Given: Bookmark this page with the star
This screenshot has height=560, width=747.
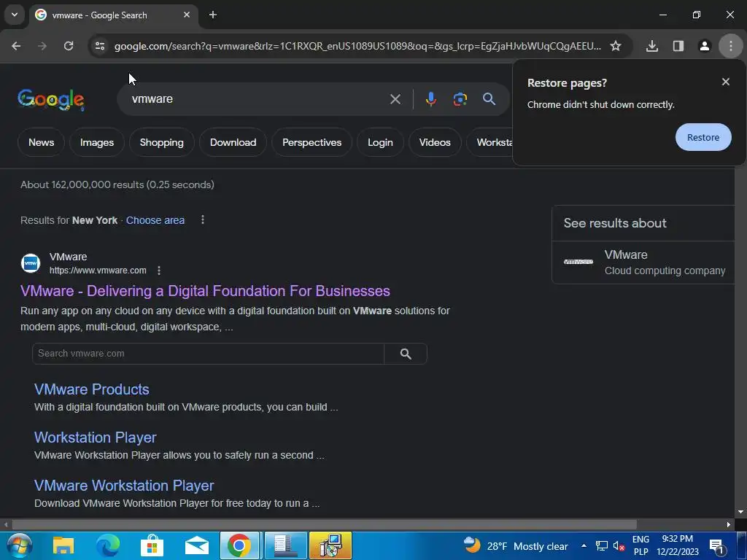Looking at the screenshot, I should click(x=616, y=46).
